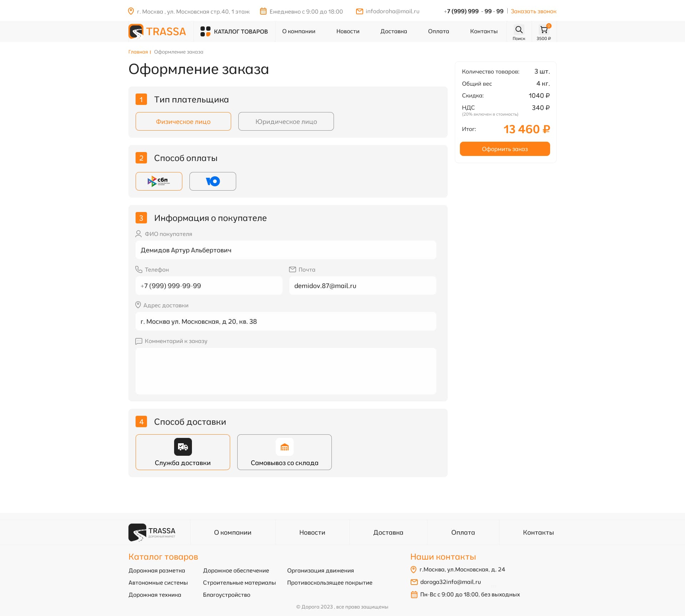Click the TRASSA logo in header
This screenshot has height=616, width=685.
coord(157,31)
